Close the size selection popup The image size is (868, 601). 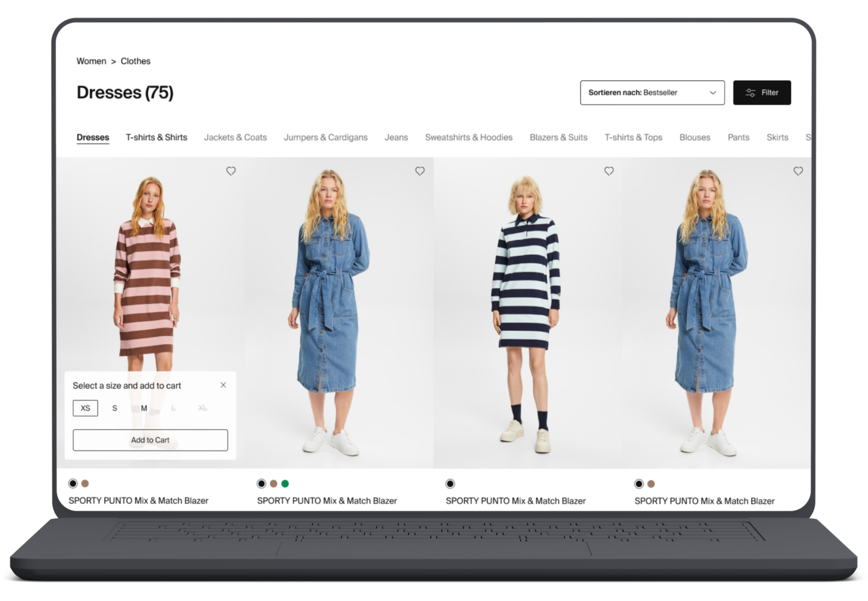coord(223,385)
